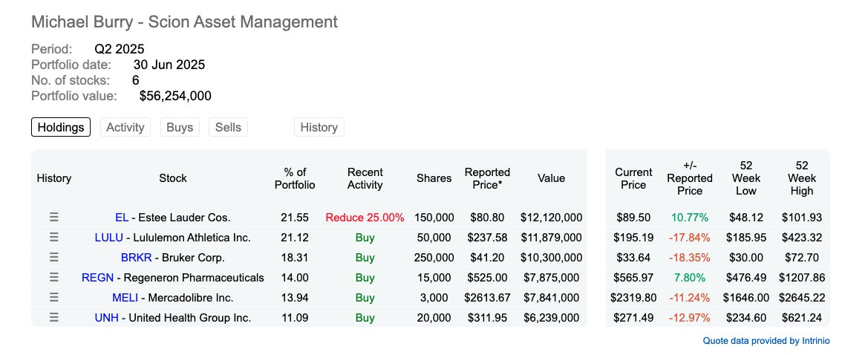
Task: Open the UNH ticker link
Action: 106,317
